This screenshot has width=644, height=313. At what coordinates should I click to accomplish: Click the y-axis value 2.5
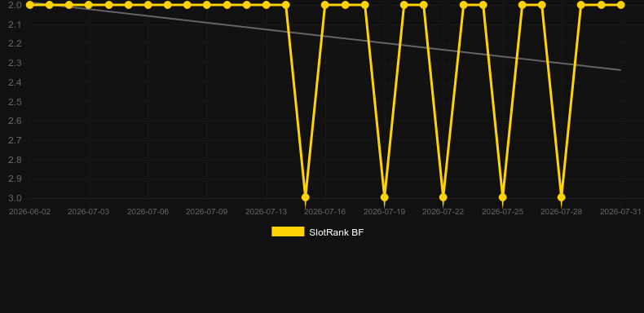(x=15, y=102)
